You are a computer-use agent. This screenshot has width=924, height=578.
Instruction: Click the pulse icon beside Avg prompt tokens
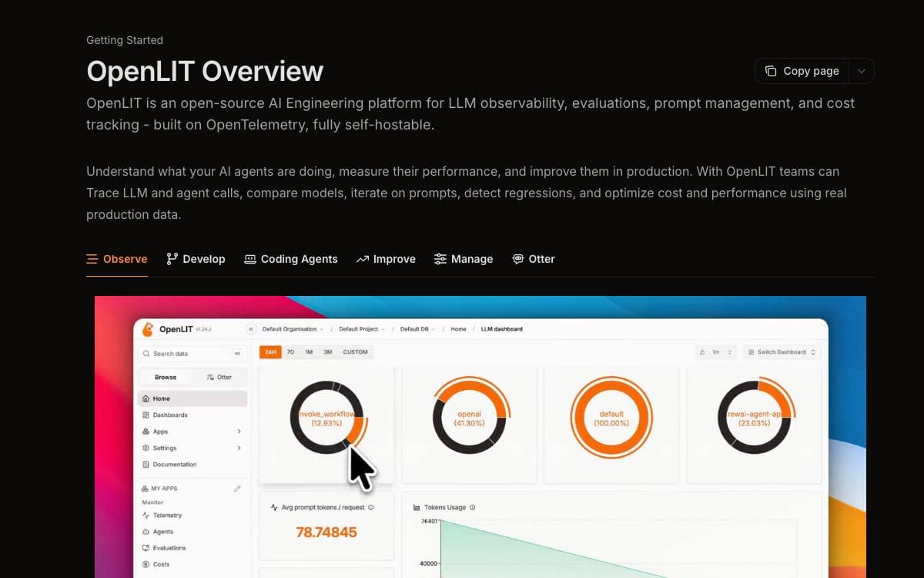point(274,508)
